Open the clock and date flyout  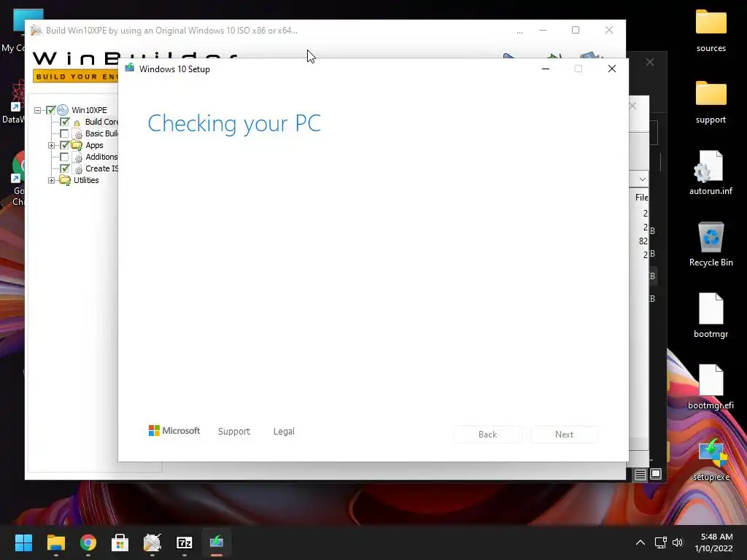pyautogui.click(x=713, y=542)
